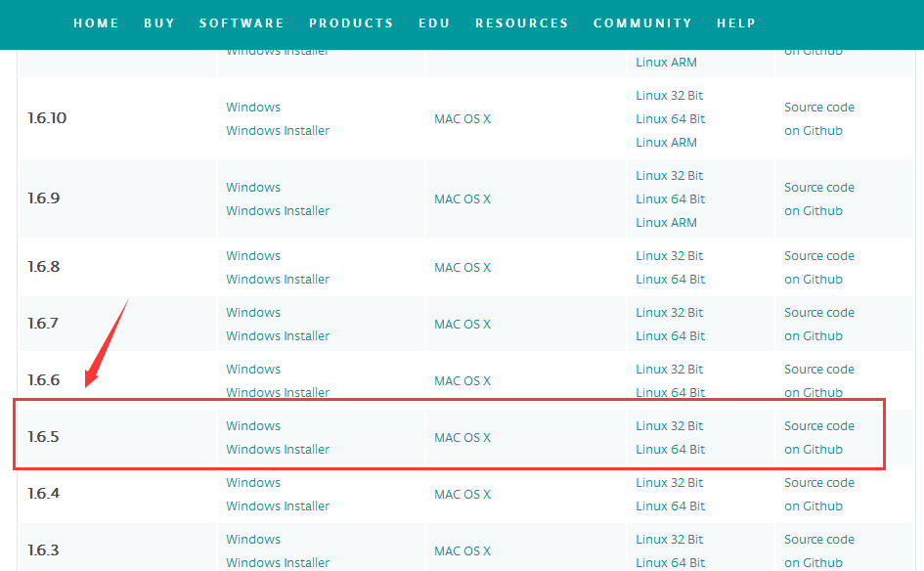Open 1.6.10 Source code on Github
This screenshot has width=924, height=571.
tap(819, 119)
